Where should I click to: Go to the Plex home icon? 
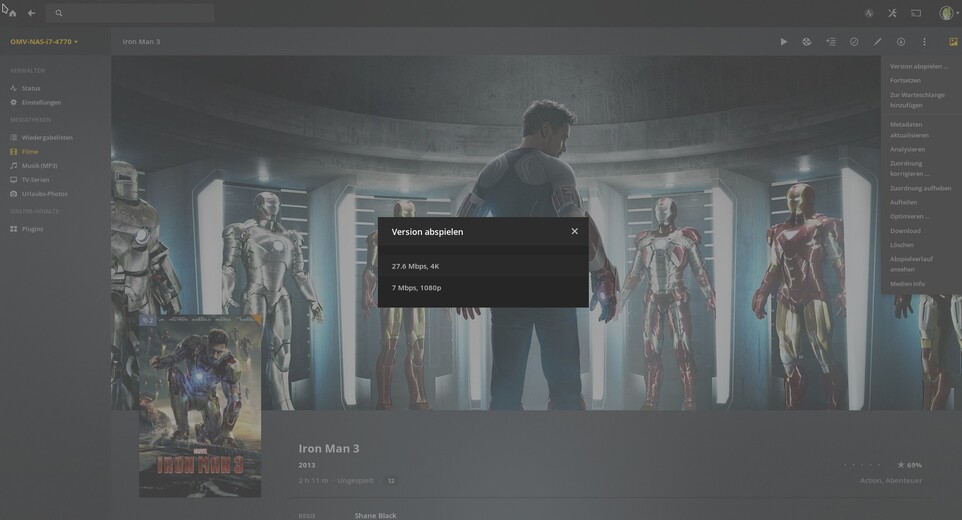[12, 13]
